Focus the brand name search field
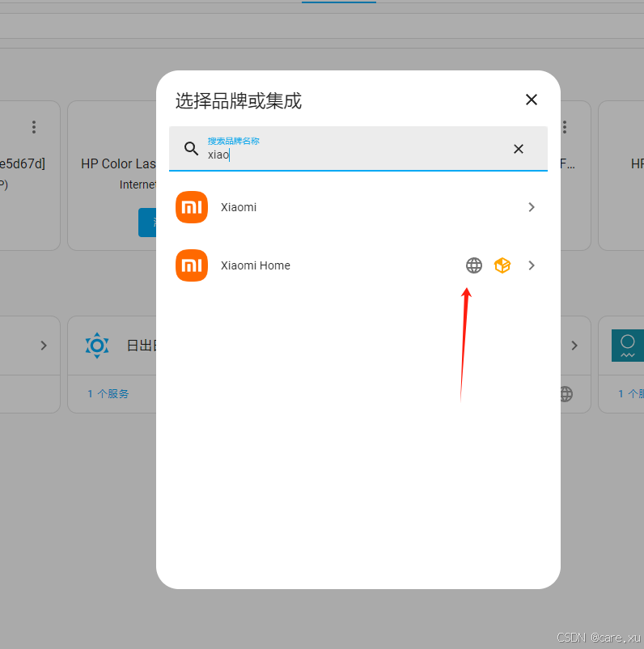644x649 pixels. coord(358,149)
